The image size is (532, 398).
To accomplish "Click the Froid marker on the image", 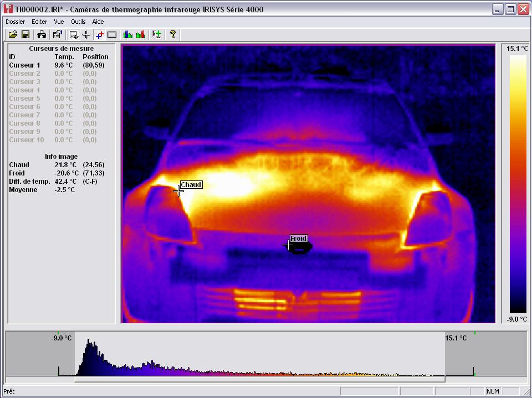I will coord(298,239).
